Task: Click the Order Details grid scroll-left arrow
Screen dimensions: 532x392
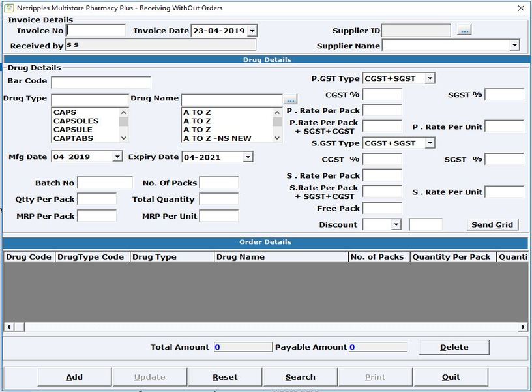Action: coord(8,327)
